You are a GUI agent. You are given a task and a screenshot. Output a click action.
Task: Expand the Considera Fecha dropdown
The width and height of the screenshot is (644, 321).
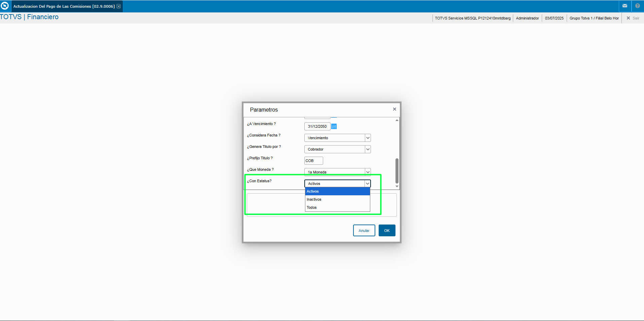368,138
